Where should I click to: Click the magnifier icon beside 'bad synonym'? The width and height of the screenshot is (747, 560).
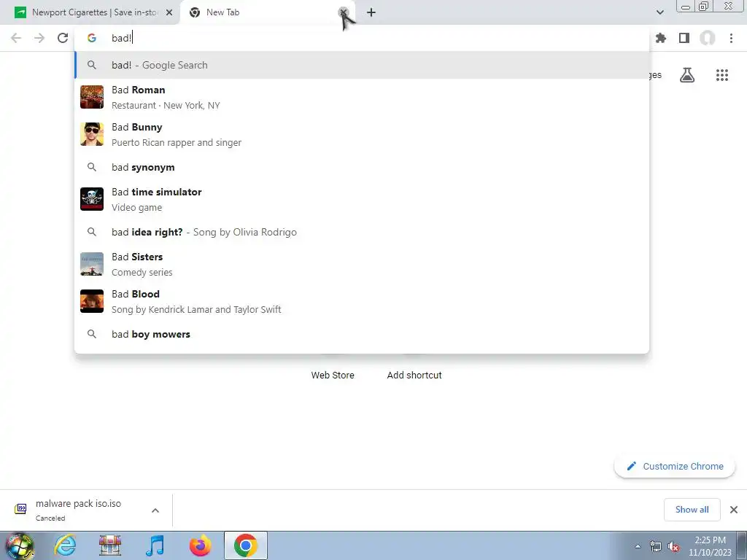point(91,167)
